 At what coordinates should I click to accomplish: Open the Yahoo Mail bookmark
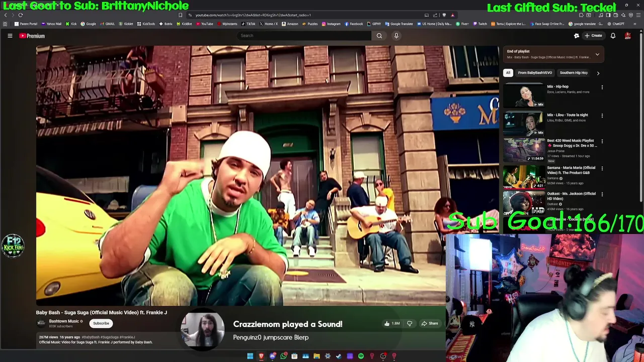click(x=51, y=24)
